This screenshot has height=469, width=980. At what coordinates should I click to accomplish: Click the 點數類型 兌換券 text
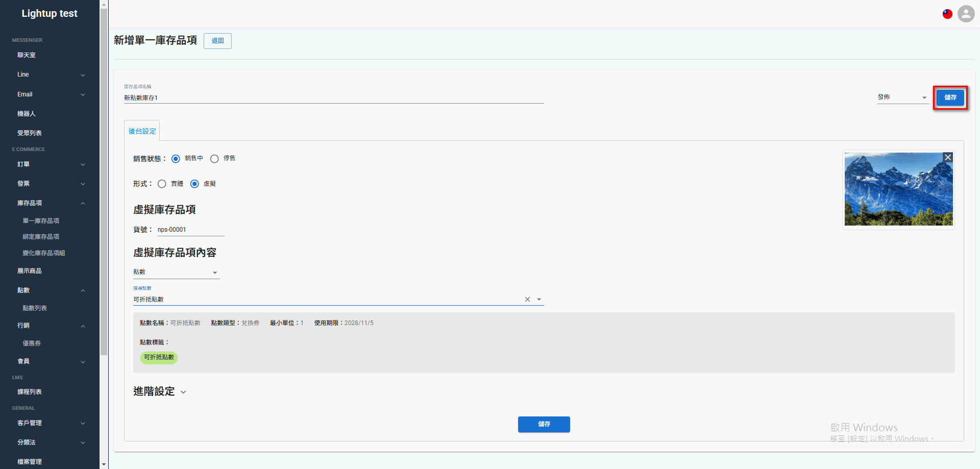click(x=235, y=323)
